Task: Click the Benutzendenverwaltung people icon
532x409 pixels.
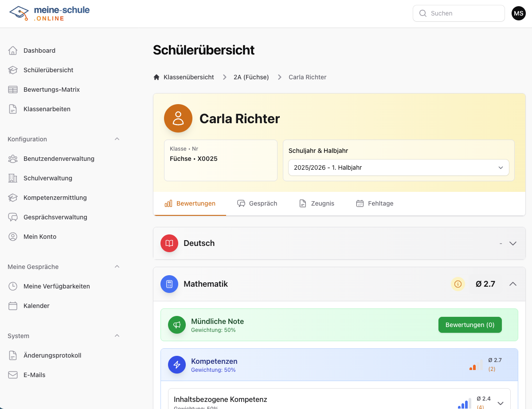Action: [12, 158]
